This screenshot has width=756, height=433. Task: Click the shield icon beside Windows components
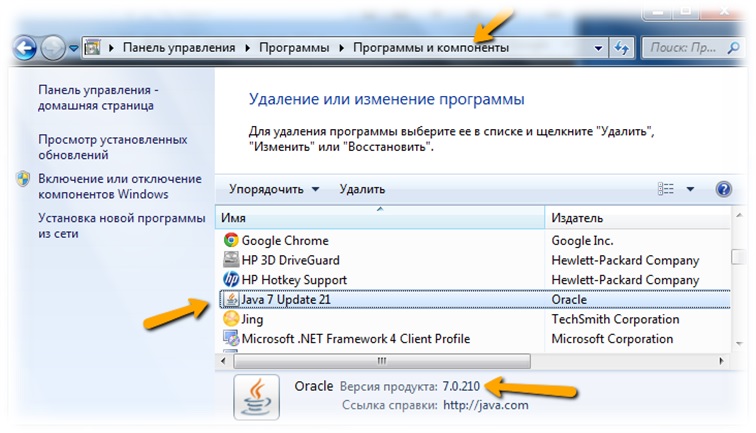[x=23, y=178]
